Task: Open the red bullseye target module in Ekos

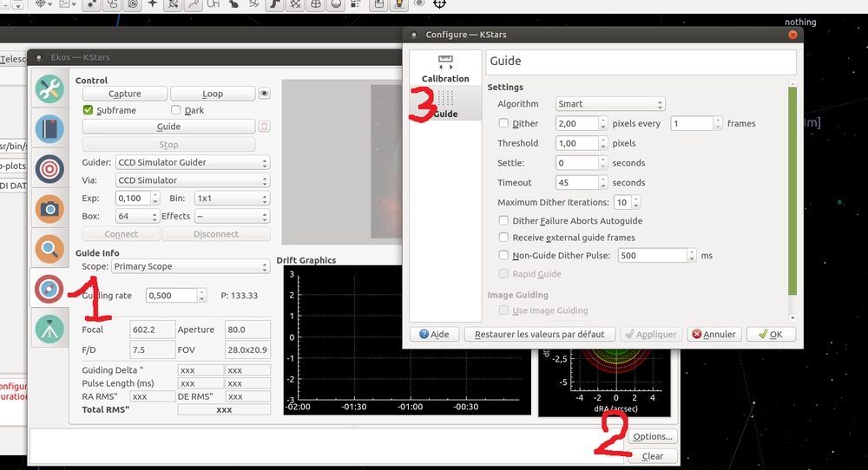Action: pos(49,168)
